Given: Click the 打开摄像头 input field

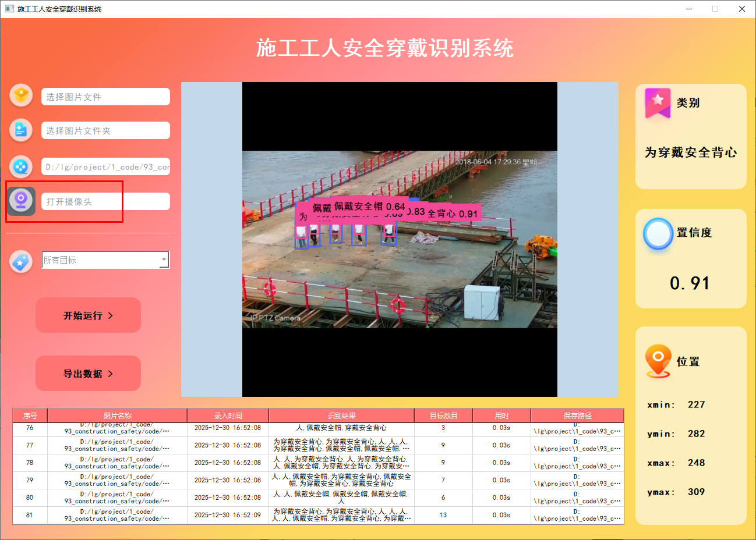Looking at the screenshot, I should pos(105,201).
